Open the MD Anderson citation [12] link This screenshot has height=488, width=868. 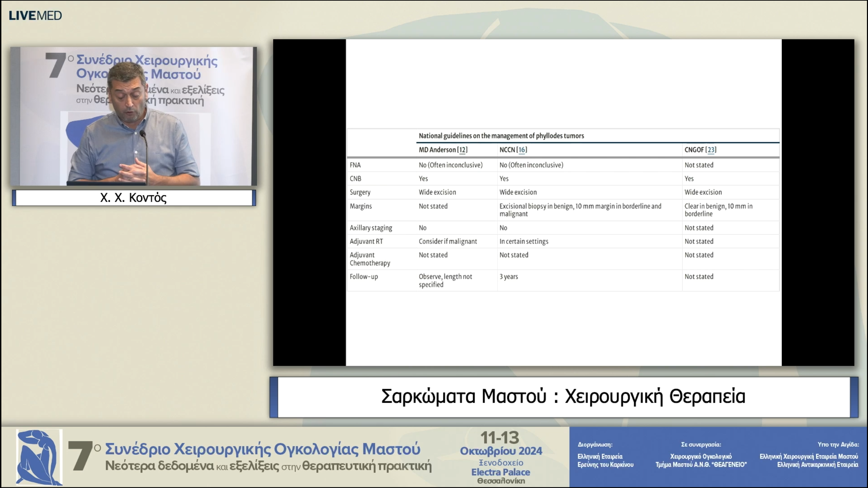point(462,150)
